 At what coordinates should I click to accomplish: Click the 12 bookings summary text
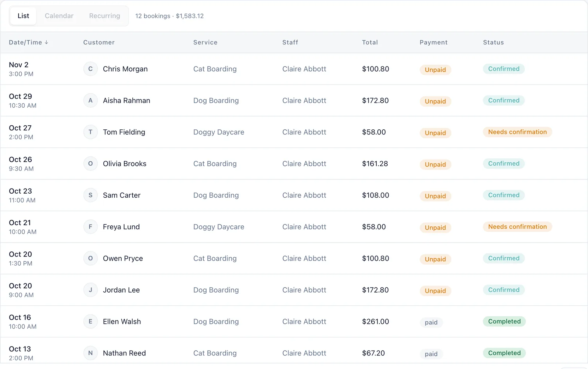coord(169,16)
